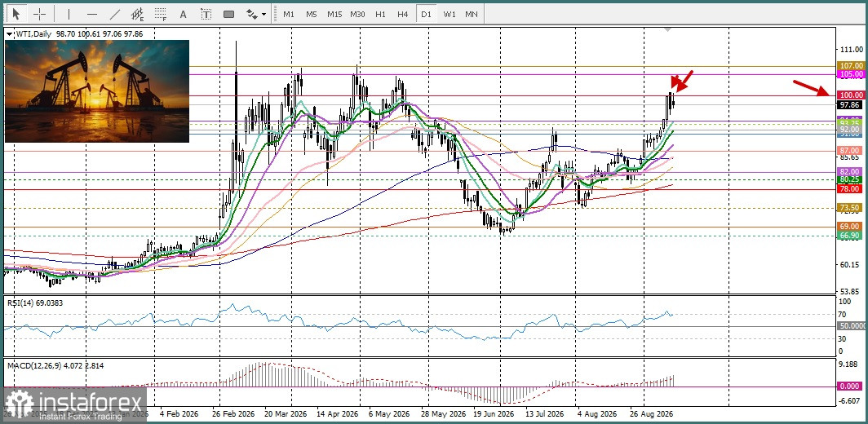
Task: Select the Trendline drawing tool
Action: pos(114,14)
